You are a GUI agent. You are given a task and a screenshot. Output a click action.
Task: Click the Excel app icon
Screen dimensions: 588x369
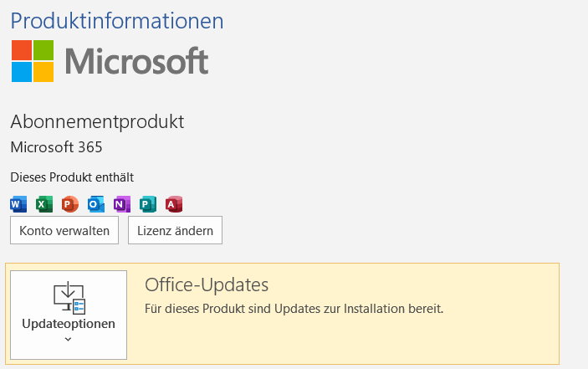pyautogui.click(x=44, y=204)
